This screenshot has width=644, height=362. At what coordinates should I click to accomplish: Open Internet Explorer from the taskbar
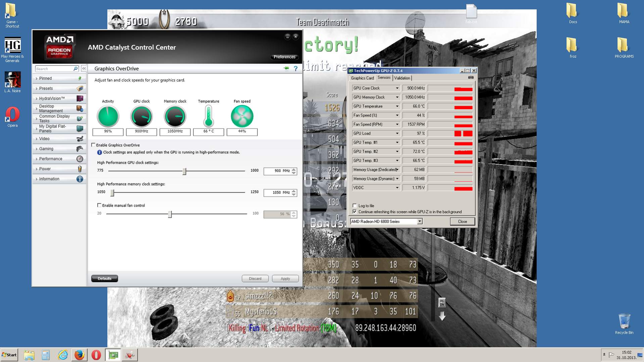coord(63,355)
